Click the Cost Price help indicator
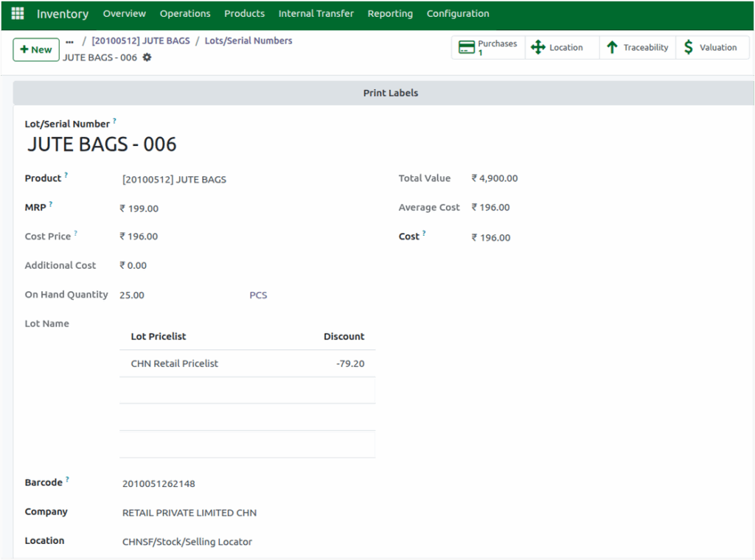 tap(77, 232)
